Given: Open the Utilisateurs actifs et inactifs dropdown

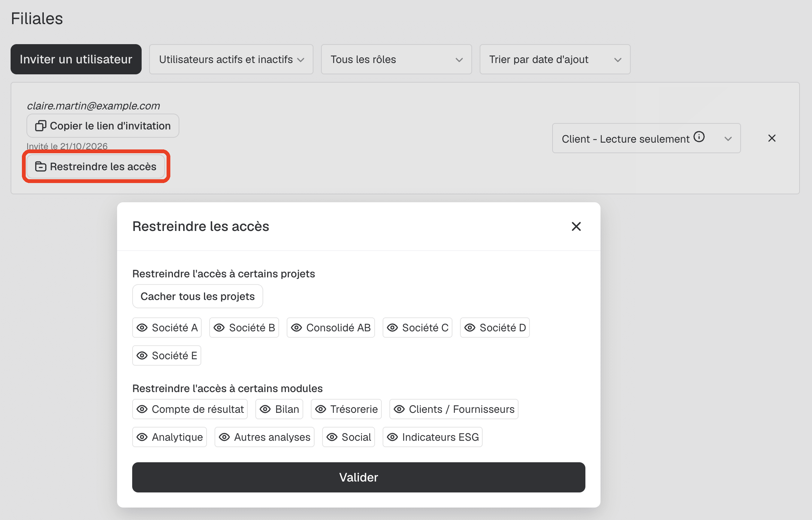Looking at the screenshot, I should point(231,59).
